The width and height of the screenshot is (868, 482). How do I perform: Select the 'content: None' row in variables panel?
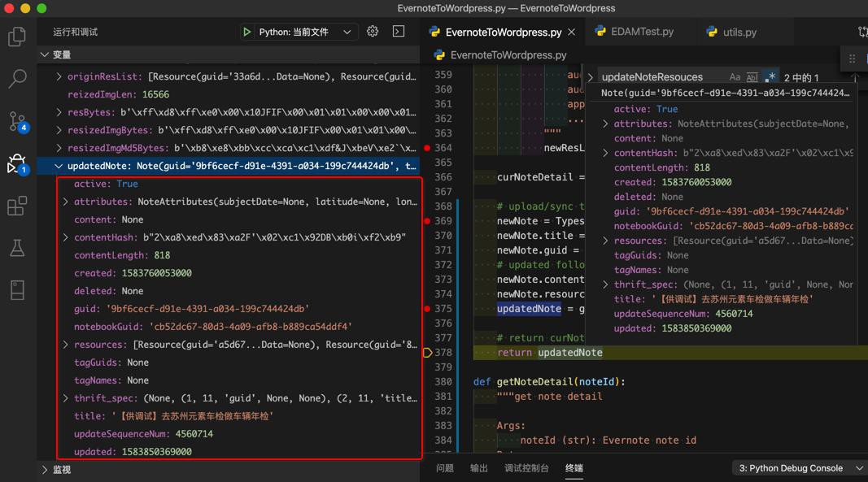click(228, 219)
